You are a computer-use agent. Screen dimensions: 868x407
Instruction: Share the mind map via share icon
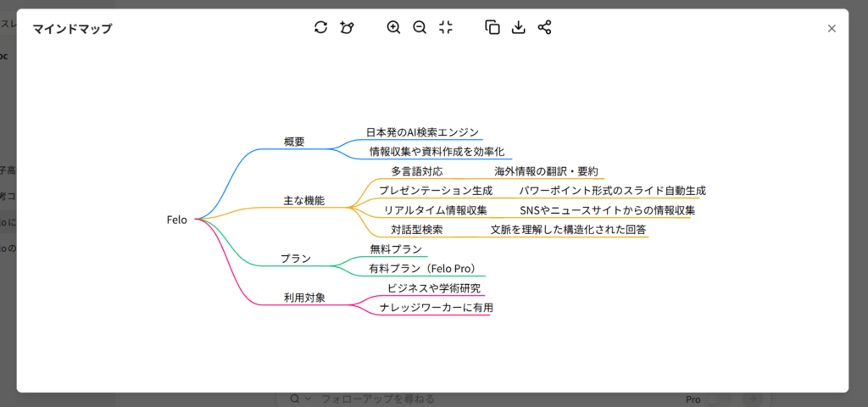545,27
